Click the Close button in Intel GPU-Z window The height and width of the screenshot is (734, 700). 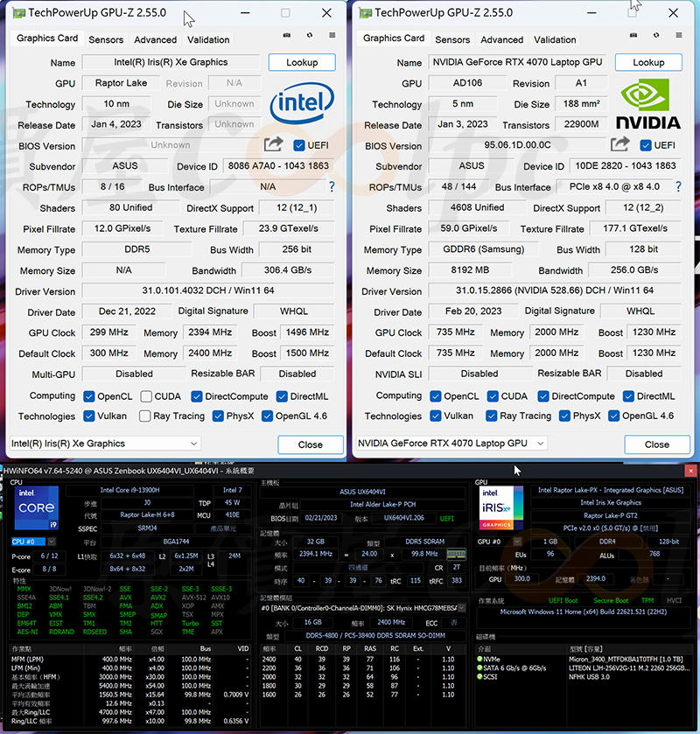[311, 444]
